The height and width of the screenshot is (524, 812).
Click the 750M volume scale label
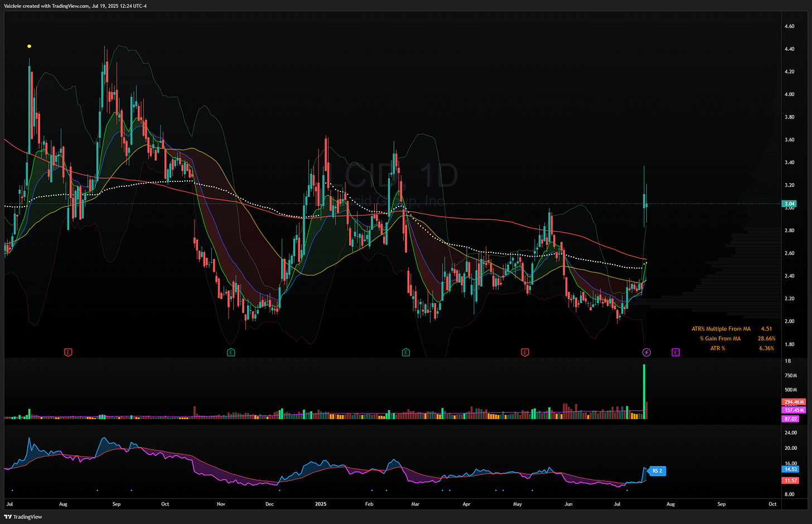[x=790, y=376]
